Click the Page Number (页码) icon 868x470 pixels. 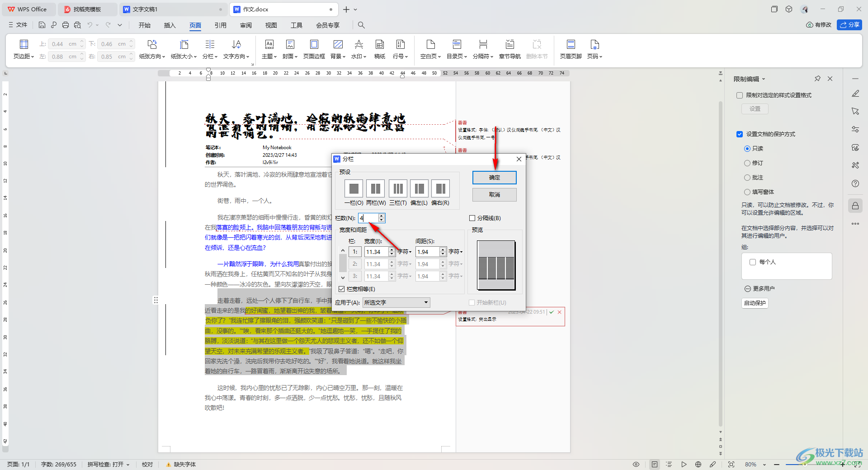pos(594,44)
